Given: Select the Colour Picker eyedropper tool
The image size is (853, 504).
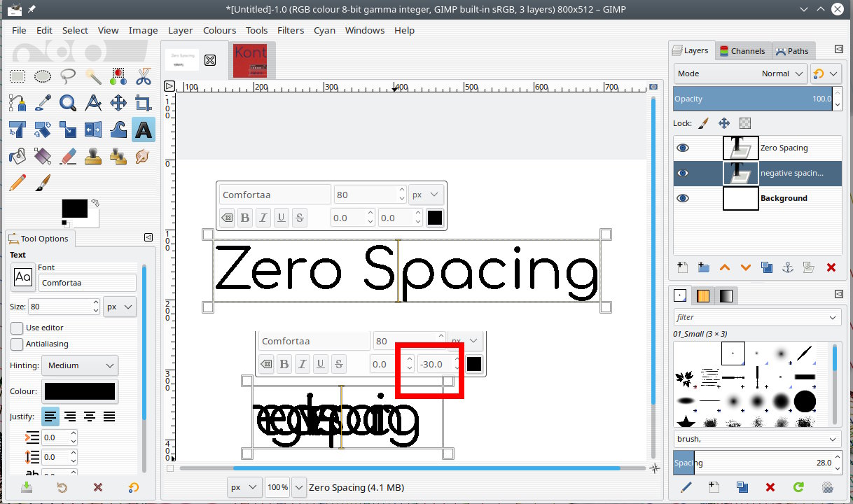Looking at the screenshot, I should [43, 104].
